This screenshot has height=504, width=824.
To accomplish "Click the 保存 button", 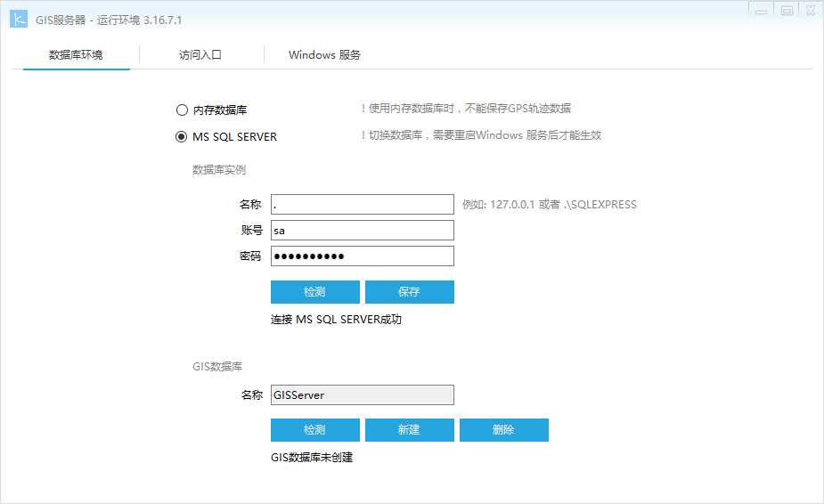I will tap(410, 292).
